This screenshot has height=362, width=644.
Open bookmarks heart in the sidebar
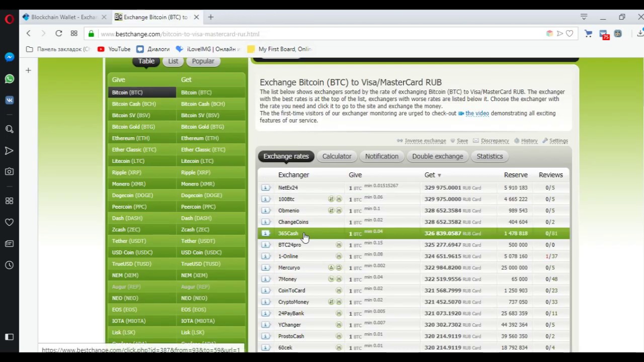(x=9, y=222)
